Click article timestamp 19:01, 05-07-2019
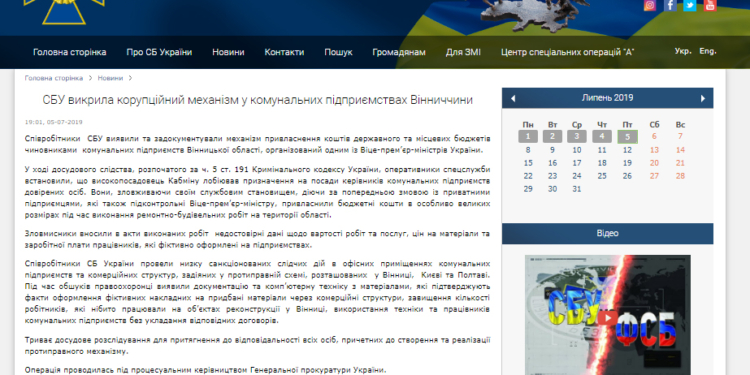 [x=54, y=122]
